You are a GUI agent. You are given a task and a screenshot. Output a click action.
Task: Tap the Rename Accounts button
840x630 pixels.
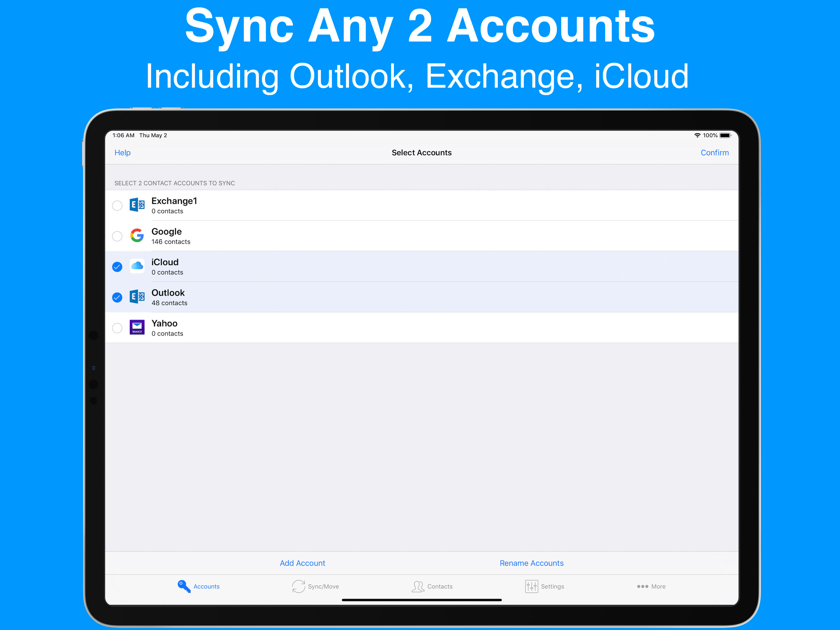531,563
